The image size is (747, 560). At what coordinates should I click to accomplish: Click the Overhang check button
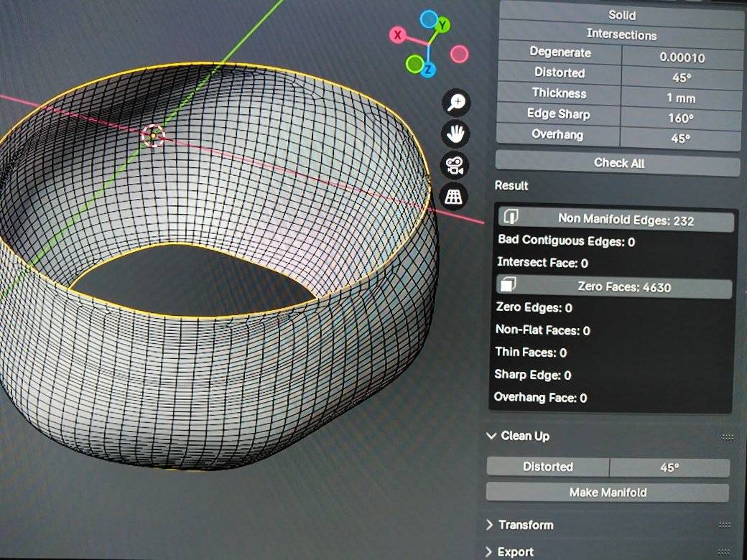pyautogui.click(x=557, y=135)
